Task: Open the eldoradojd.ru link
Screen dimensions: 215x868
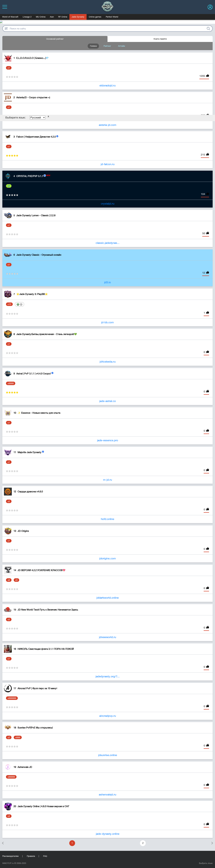Action: point(107,86)
